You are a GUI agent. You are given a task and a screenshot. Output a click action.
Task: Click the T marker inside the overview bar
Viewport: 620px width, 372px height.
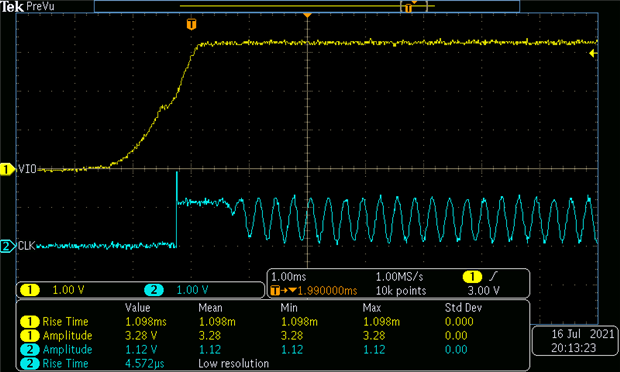pos(409,8)
